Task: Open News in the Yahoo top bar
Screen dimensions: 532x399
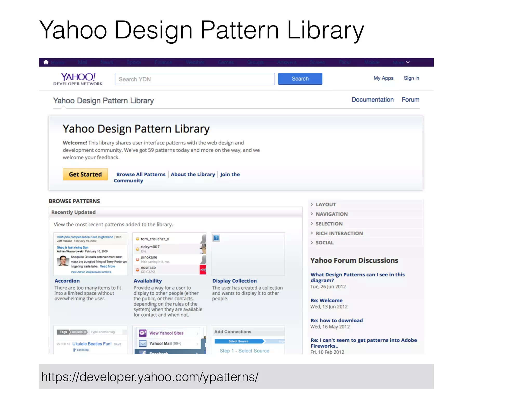Action: (x=107, y=62)
